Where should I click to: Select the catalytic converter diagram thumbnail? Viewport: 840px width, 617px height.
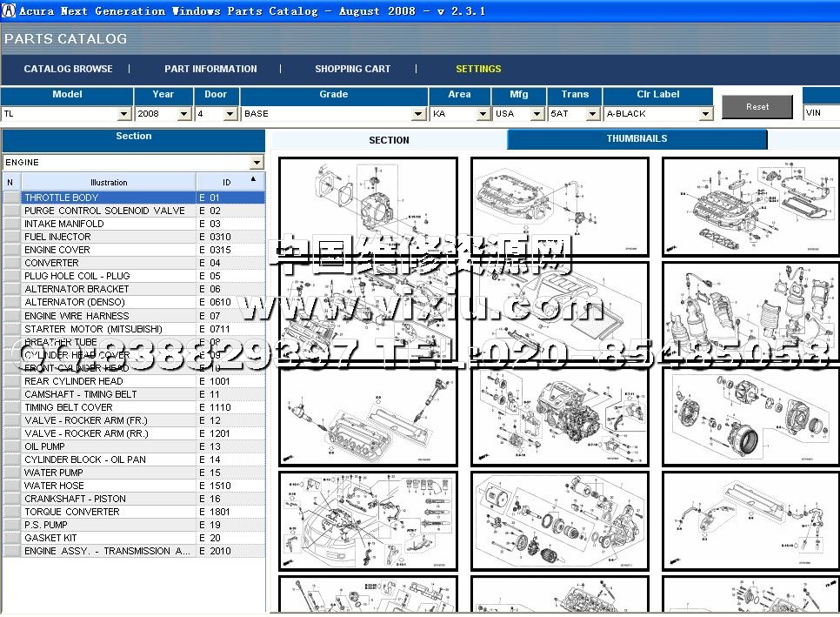click(750, 311)
